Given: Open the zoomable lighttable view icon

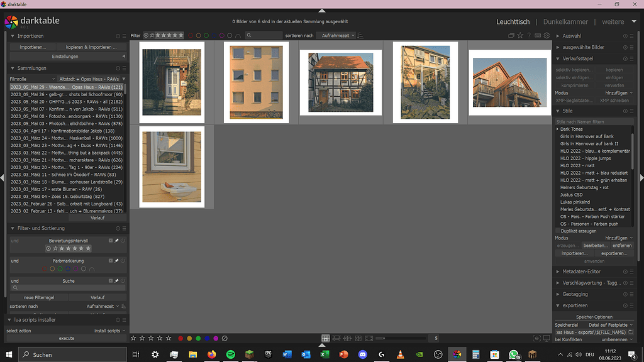Looking at the screenshot, I should point(336,338).
